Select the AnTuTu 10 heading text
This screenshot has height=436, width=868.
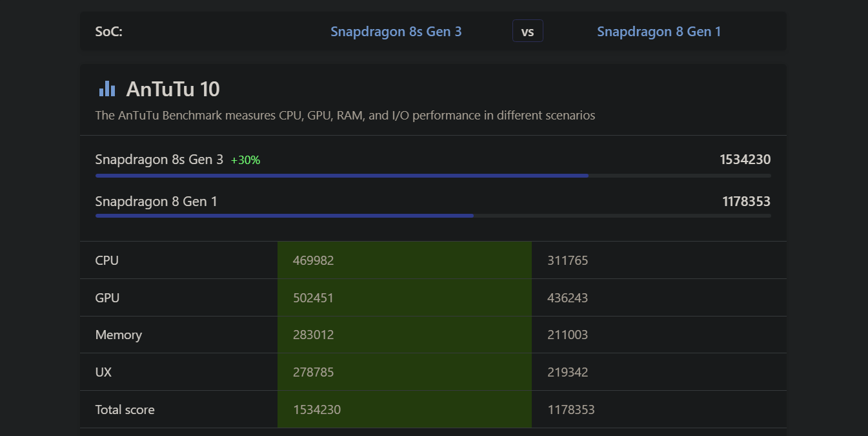173,89
